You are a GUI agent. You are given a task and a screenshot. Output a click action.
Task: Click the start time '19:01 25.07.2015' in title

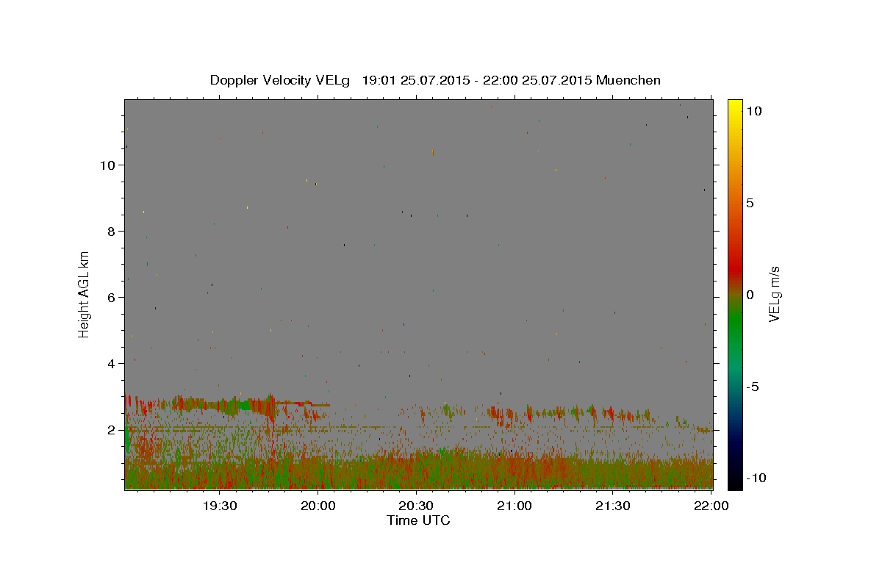pos(415,80)
